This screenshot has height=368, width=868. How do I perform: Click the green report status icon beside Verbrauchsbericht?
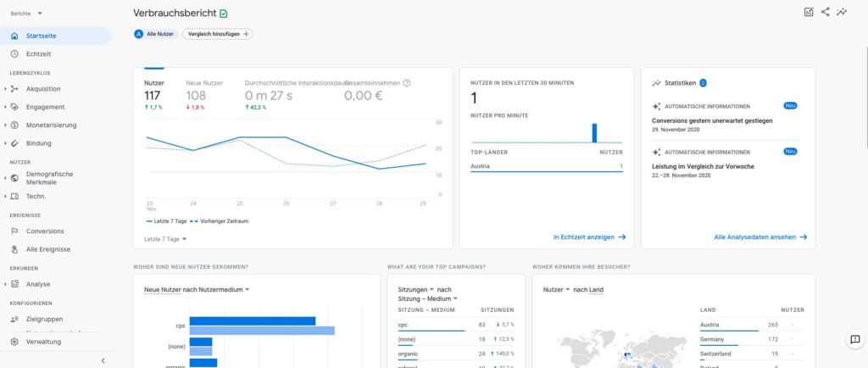coord(224,14)
